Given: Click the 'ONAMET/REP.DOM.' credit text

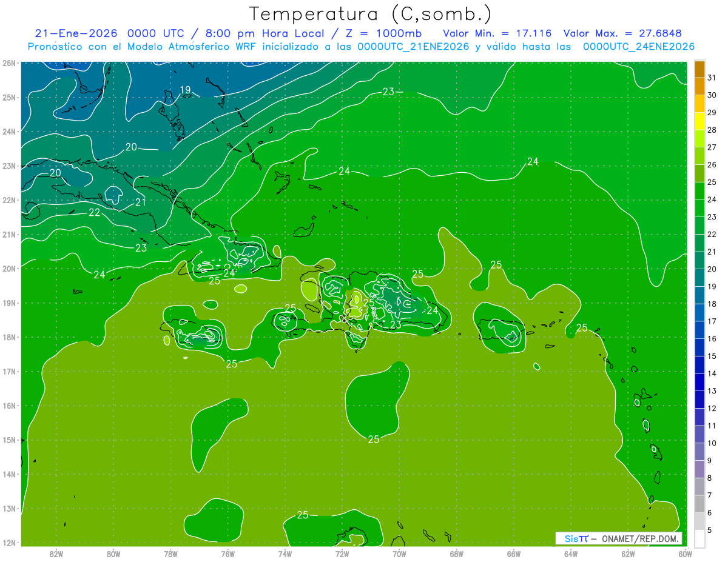Looking at the screenshot, I should pyautogui.click(x=640, y=538).
